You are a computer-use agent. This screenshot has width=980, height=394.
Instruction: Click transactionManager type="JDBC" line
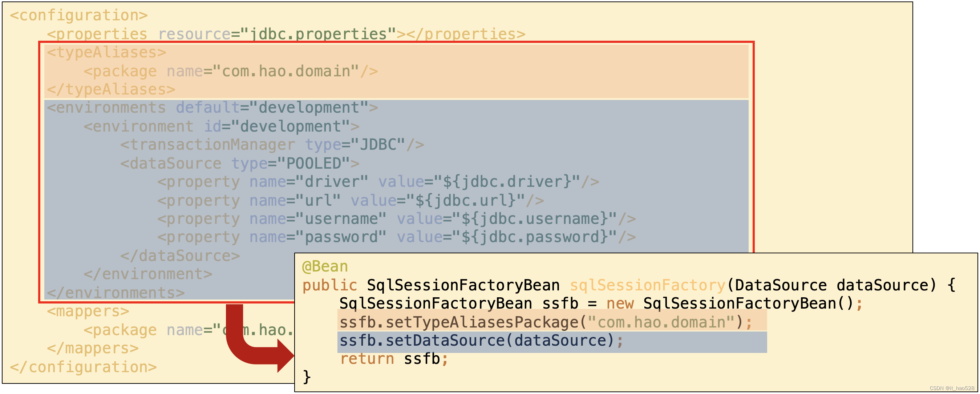[272, 145]
